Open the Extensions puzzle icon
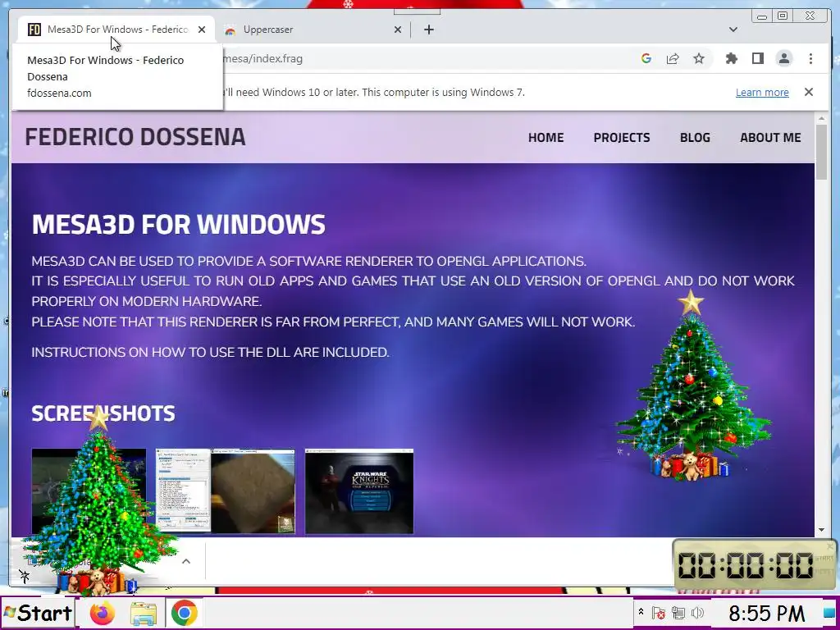 [x=731, y=58]
